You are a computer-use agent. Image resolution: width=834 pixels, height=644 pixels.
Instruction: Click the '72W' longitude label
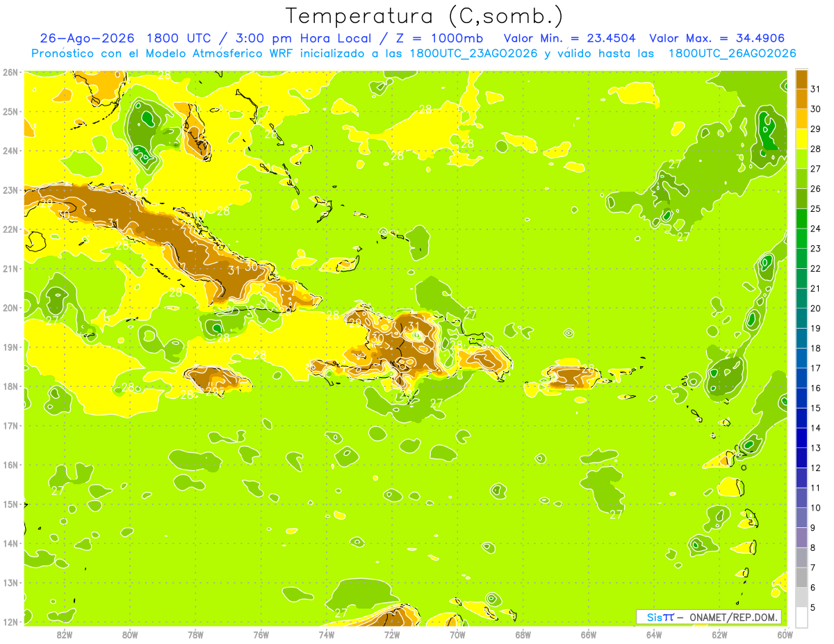pos(392,634)
